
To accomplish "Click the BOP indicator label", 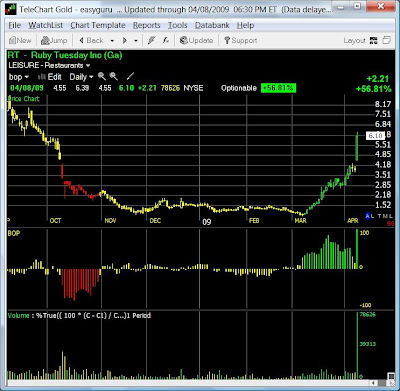I will (x=14, y=233).
